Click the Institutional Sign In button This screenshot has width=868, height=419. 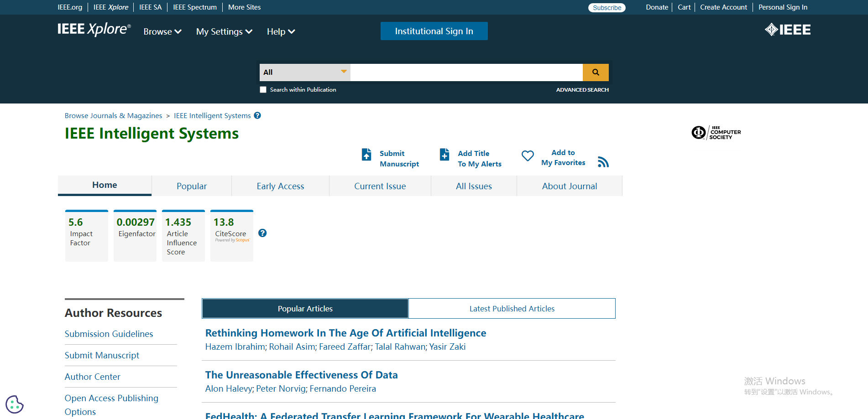coord(434,31)
